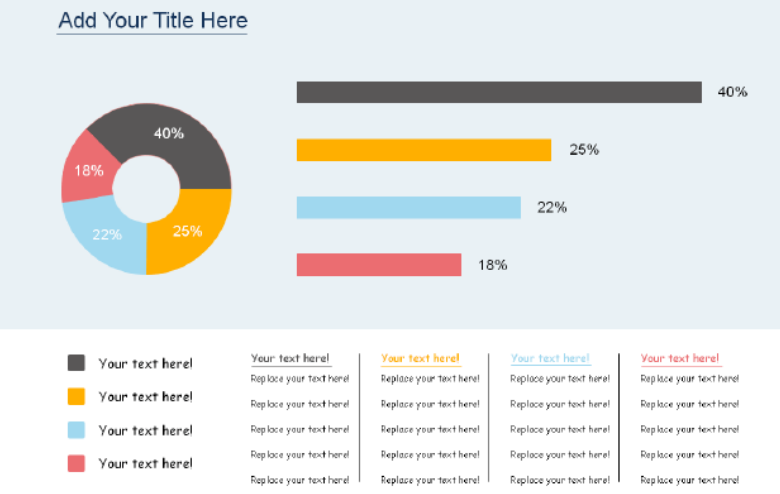780x494 pixels.
Task: Click the "Add Your Title Here" heading
Action: coord(152,21)
